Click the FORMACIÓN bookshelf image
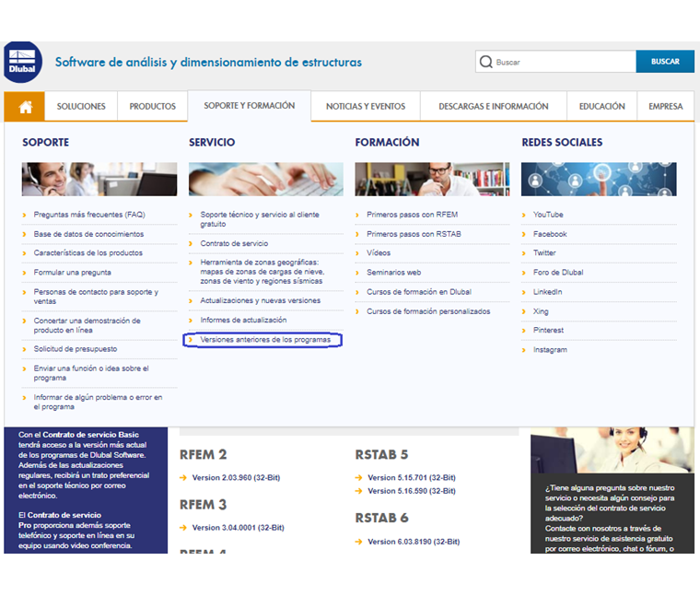The height and width of the screenshot is (596, 700). 432,179
